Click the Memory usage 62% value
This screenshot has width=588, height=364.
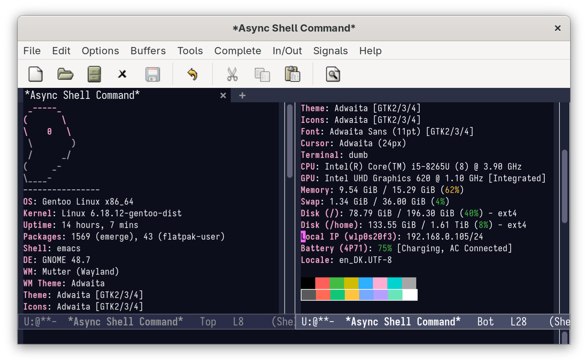[452, 190]
